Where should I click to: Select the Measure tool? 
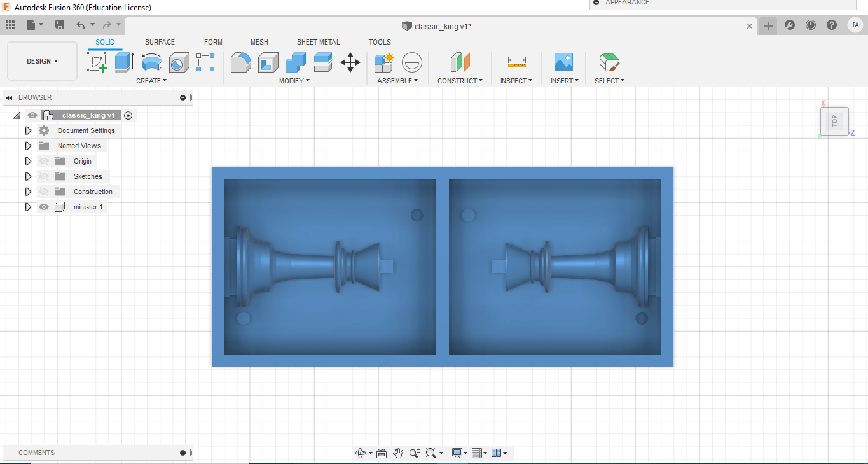tap(517, 62)
